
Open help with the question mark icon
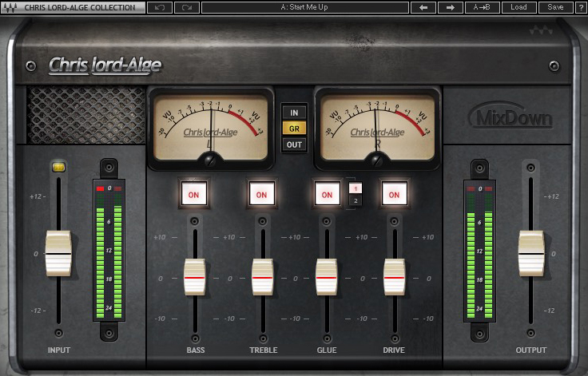[x=578, y=7]
